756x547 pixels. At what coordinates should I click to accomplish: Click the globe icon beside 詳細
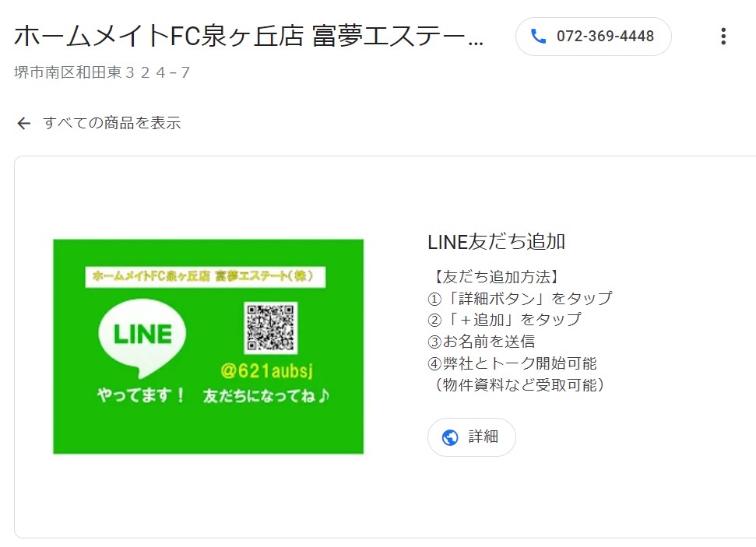coord(450,437)
